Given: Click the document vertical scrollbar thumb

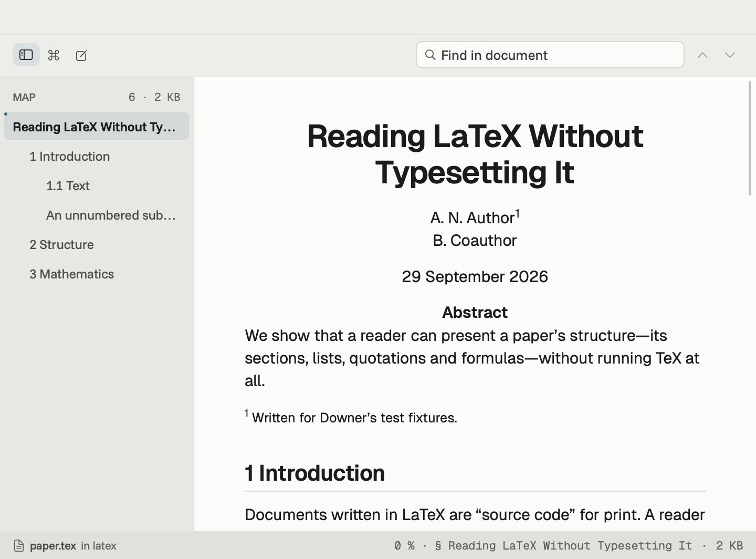Looking at the screenshot, I should 749,138.
